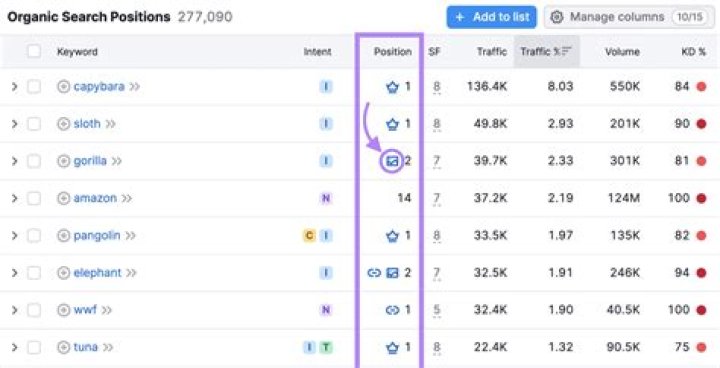Check the elephant row checkbox
720x368 pixels.
pyautogui.click(x=34, y=273)
